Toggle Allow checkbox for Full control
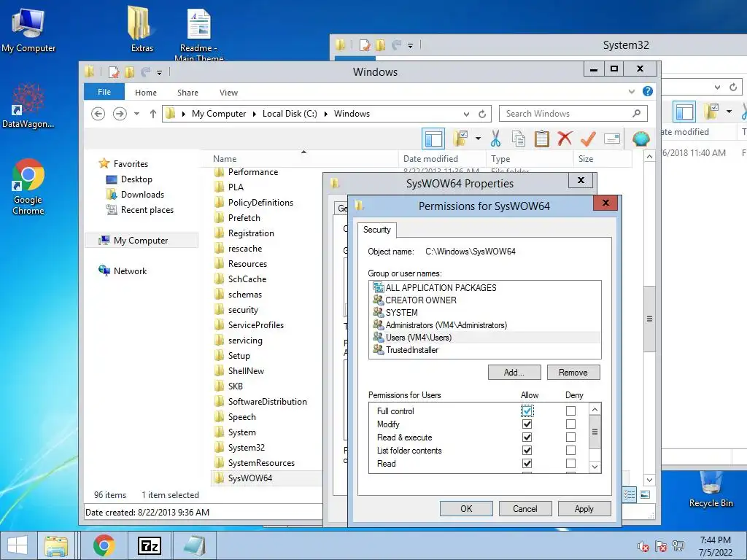 click(x=527, y=411)
